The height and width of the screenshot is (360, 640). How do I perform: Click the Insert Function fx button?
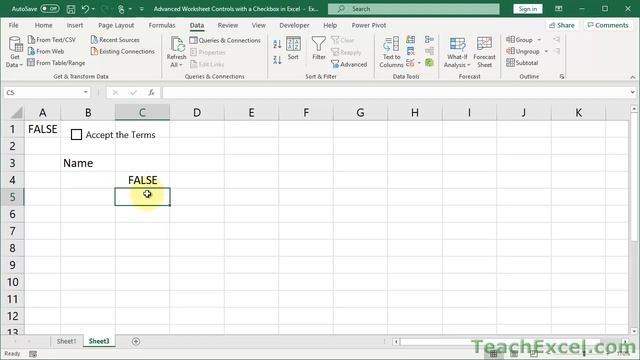(x=151, y=93)
